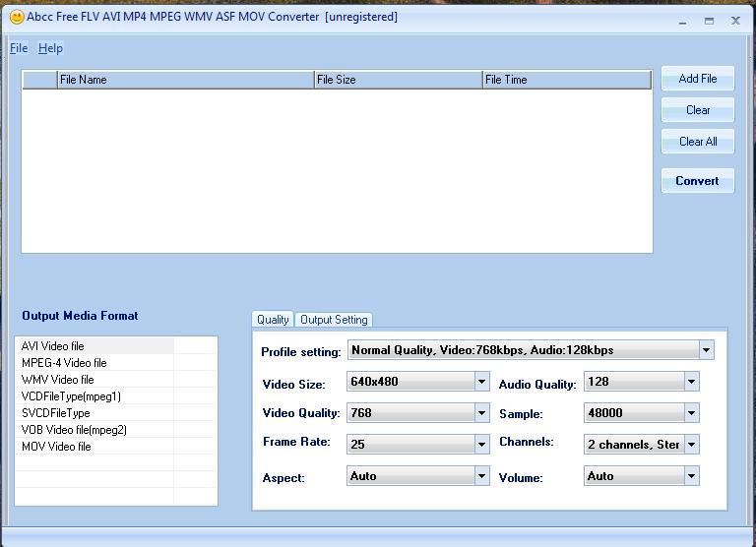This screenshot has width=756, height=547.
Task: Click the File Size column header
Action: [x=399, y=80]
